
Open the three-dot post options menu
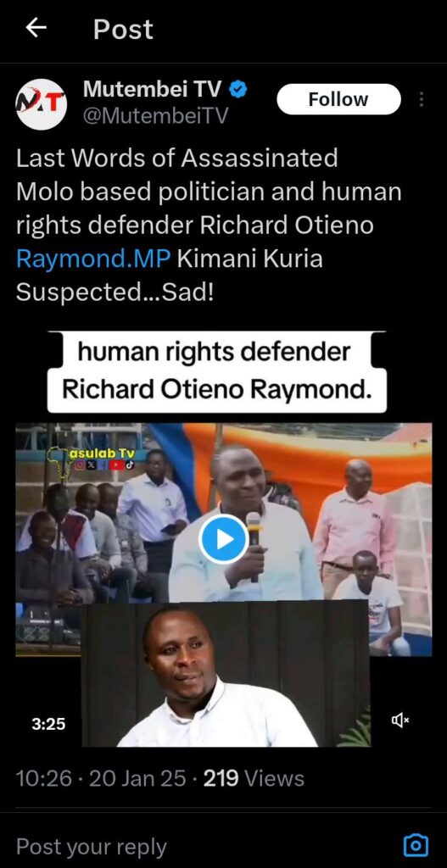pyautogui.click(x=422, y=100)
